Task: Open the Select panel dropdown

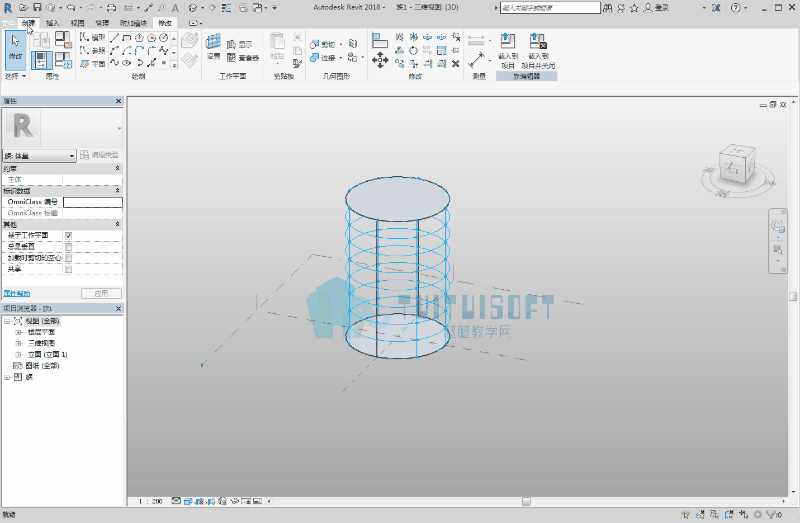Action: point(15,76)
